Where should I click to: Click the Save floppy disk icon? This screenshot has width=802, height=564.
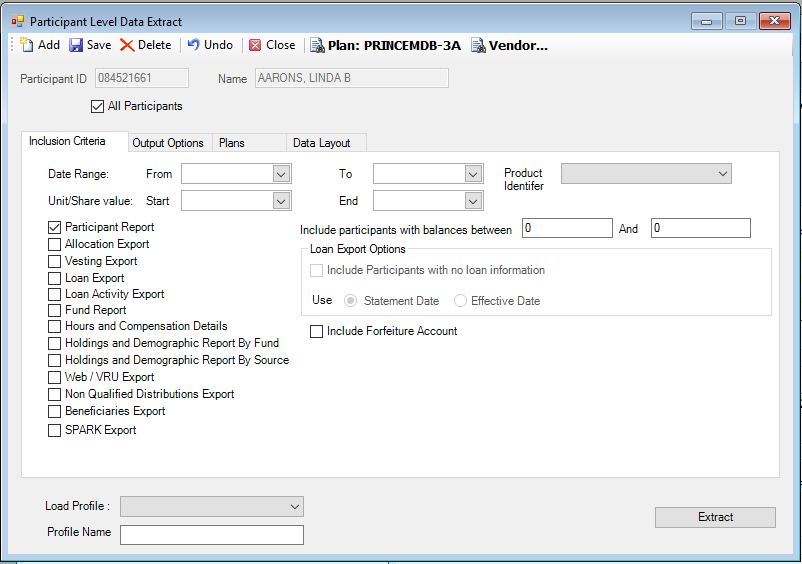point(76,45)
